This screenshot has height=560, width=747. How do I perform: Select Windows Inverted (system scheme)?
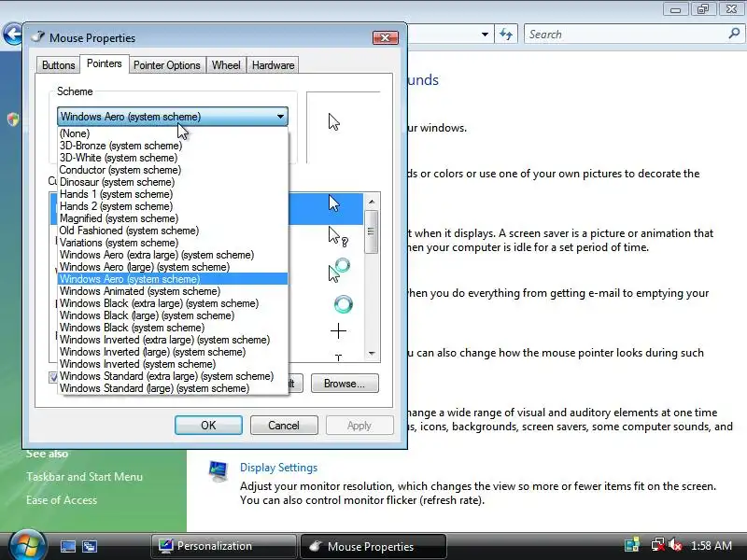173,364
